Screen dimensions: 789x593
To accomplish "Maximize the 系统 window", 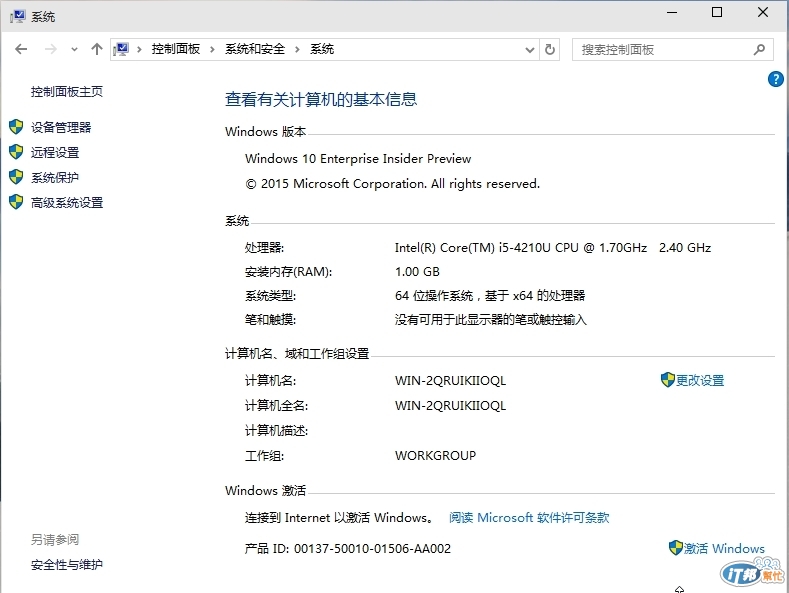I will tap(717, 12).
